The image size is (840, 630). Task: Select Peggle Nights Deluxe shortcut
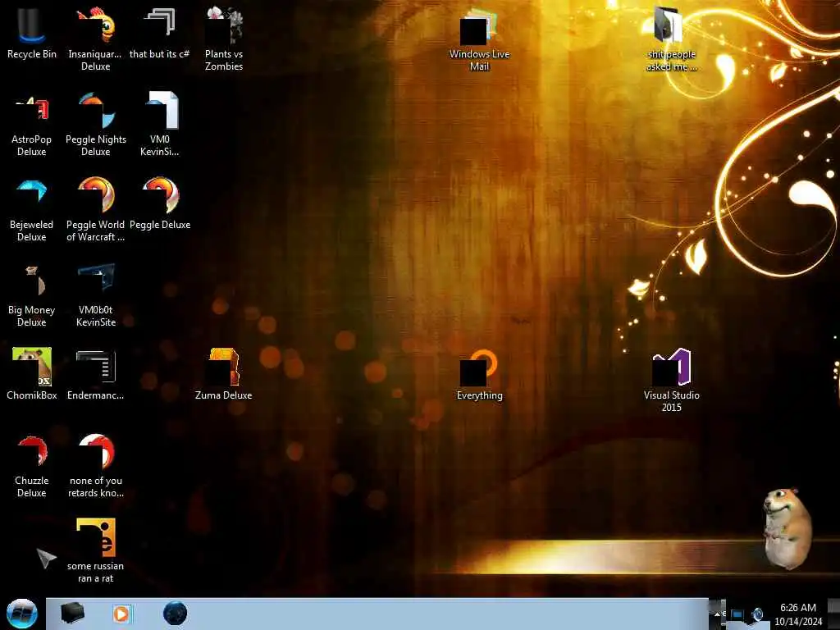click(x=95, y=126)
